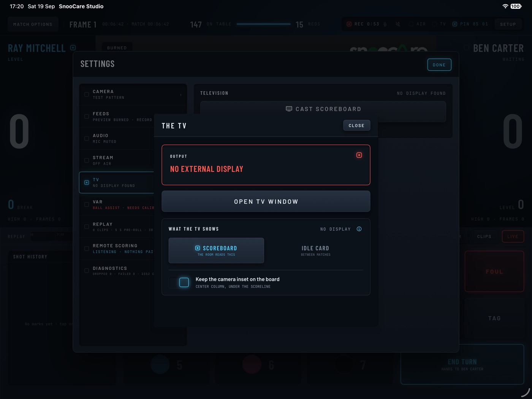532x399 pixels.
Task: Click the VAR row status square icon
Action: (x=87, y=204)
